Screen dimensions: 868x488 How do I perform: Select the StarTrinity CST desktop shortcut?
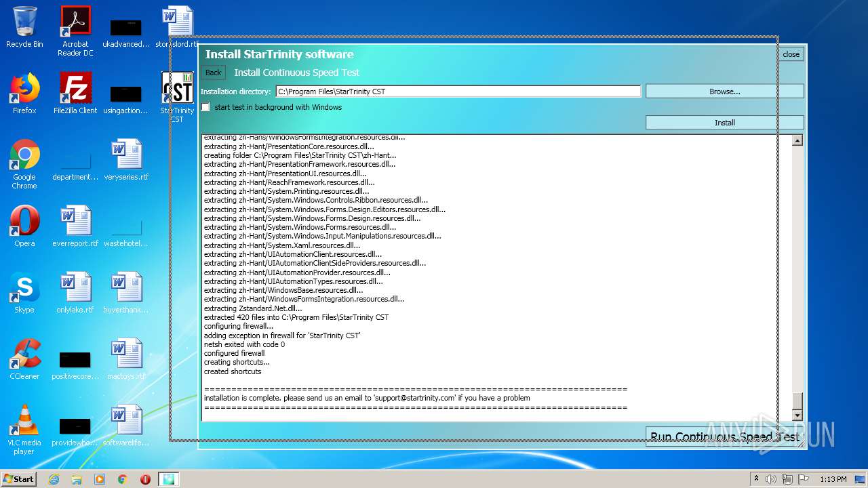click(x=177, y=98)
